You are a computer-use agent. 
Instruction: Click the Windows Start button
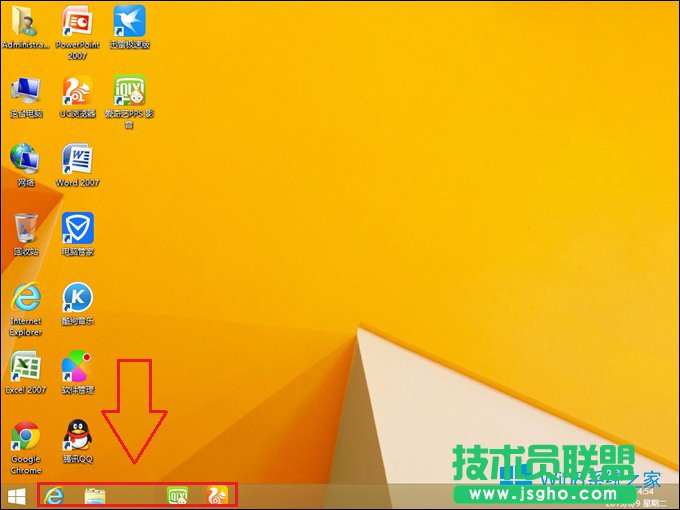coord(16,495)
